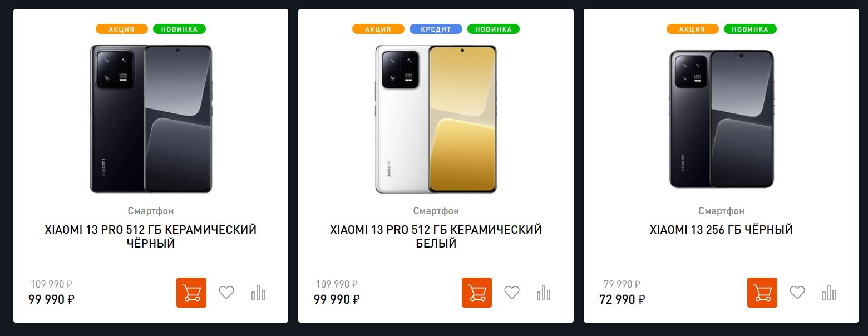
Task: Heart the Xiaomi 13 256 ГБ black phone
Action: click(x=797, y=292)
